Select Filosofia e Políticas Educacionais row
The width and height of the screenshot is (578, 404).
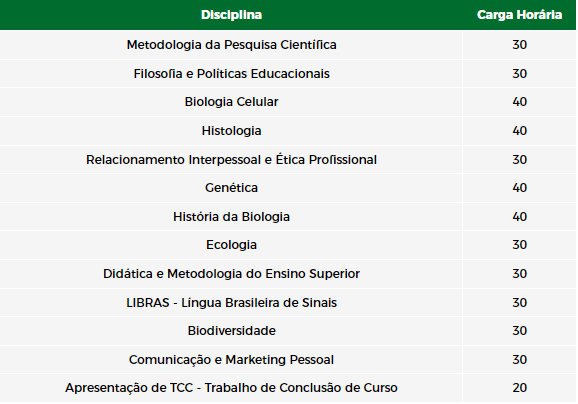tap(288, 74)
